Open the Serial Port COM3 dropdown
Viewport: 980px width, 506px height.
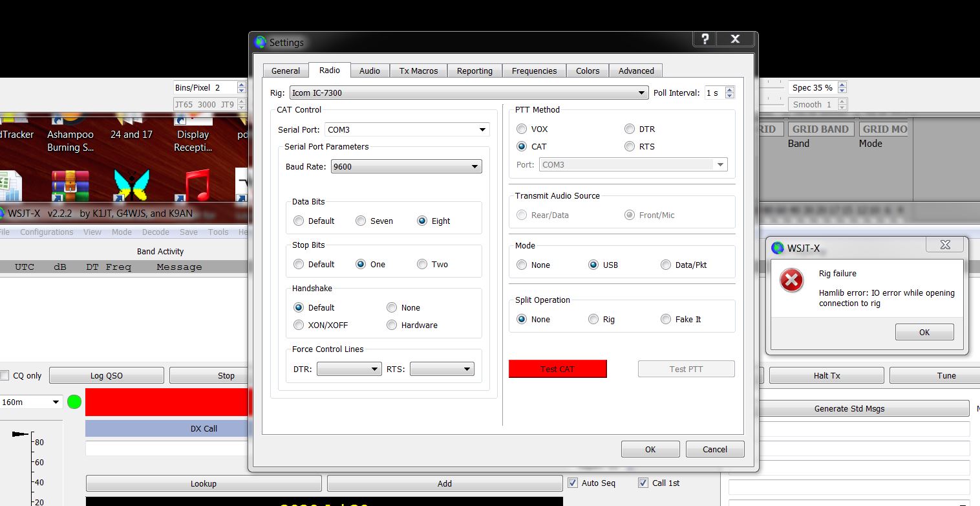[x=407, y=129]
